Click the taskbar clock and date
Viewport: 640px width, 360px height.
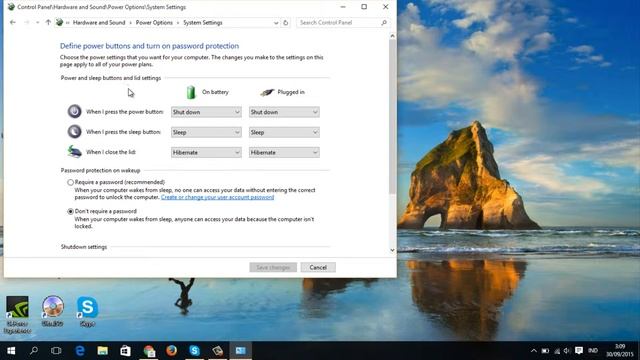[620, 351]
